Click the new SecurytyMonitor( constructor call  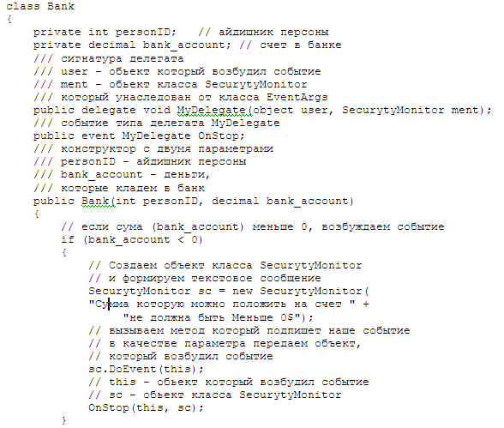click(300, 292)
